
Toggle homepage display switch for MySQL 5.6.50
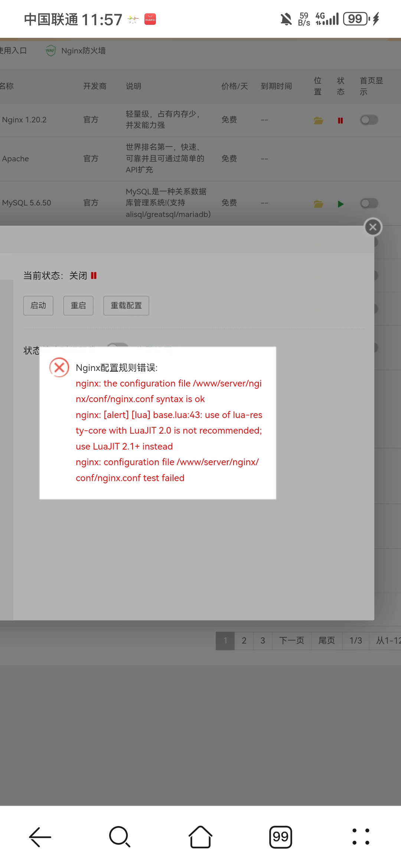pyautogui.click(x=369, y=203)
